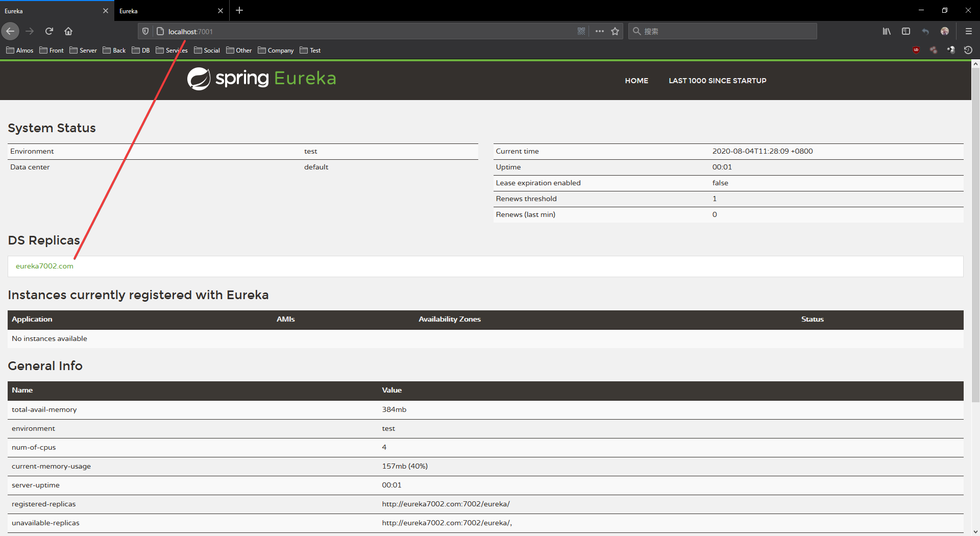Follow the eureka7002.com replica link

coord(44,266)
